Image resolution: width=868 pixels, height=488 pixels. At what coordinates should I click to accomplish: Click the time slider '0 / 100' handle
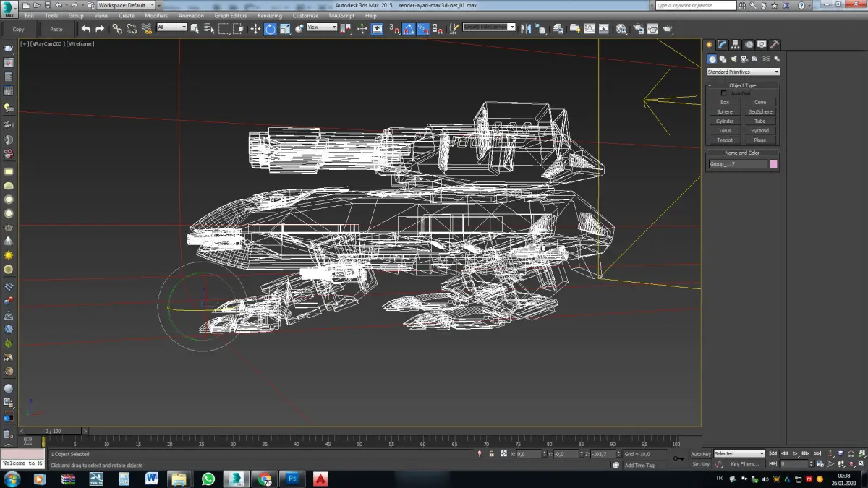[54, 430]
